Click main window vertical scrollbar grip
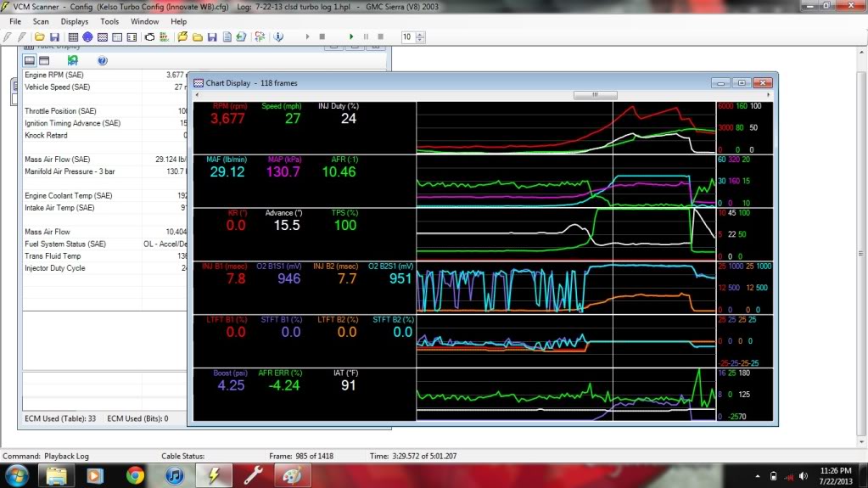The image size is (868, 488). pos(861,253)
